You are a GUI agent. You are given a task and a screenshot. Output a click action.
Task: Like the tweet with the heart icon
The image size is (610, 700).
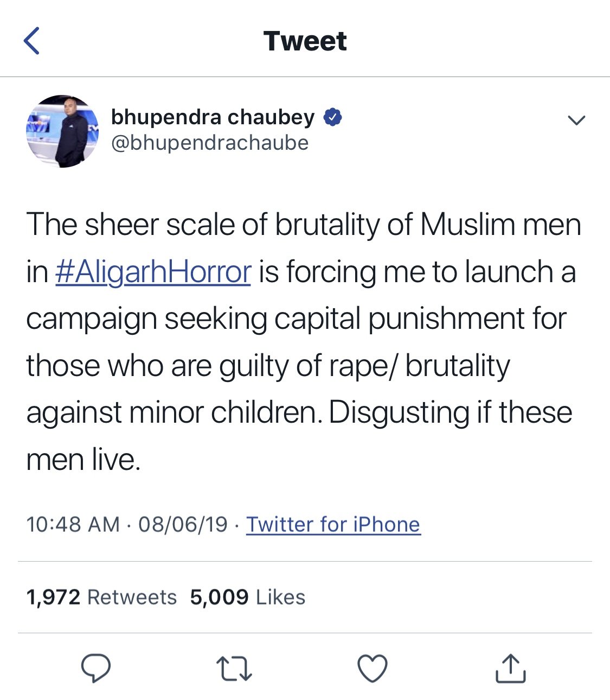[x=373, y=668]
